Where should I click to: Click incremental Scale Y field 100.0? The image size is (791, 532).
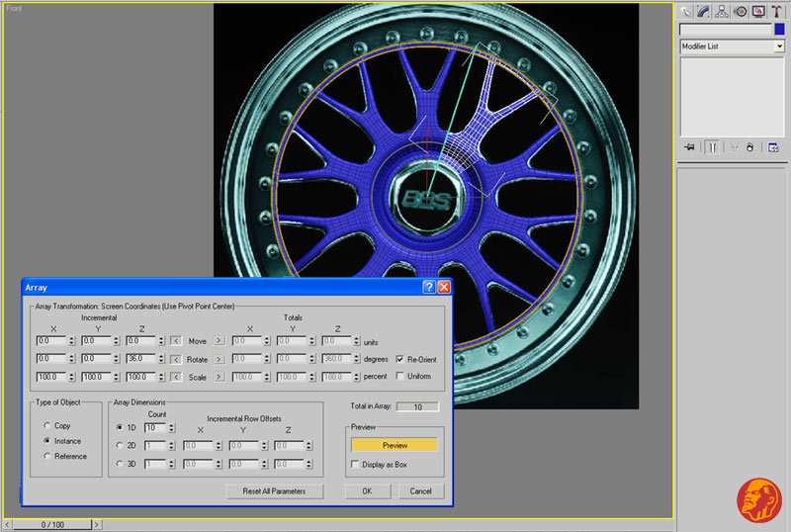(x=96, y=377)
